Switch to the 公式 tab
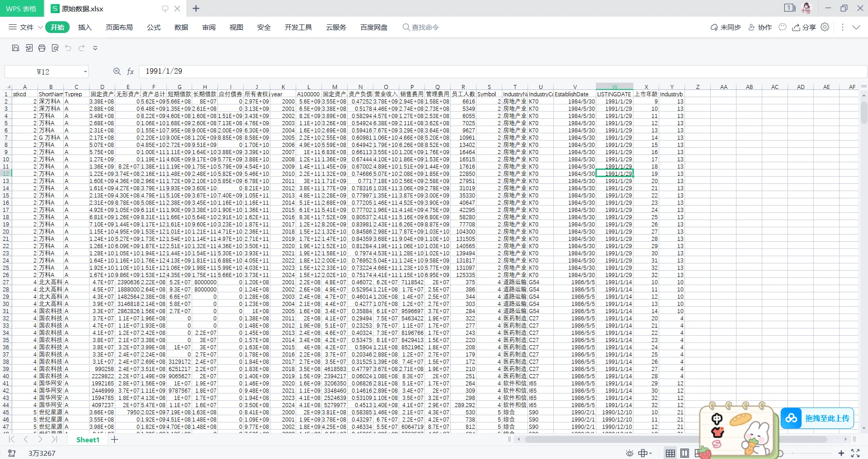Viewport: 868px width, 459px height. point(154,27)
